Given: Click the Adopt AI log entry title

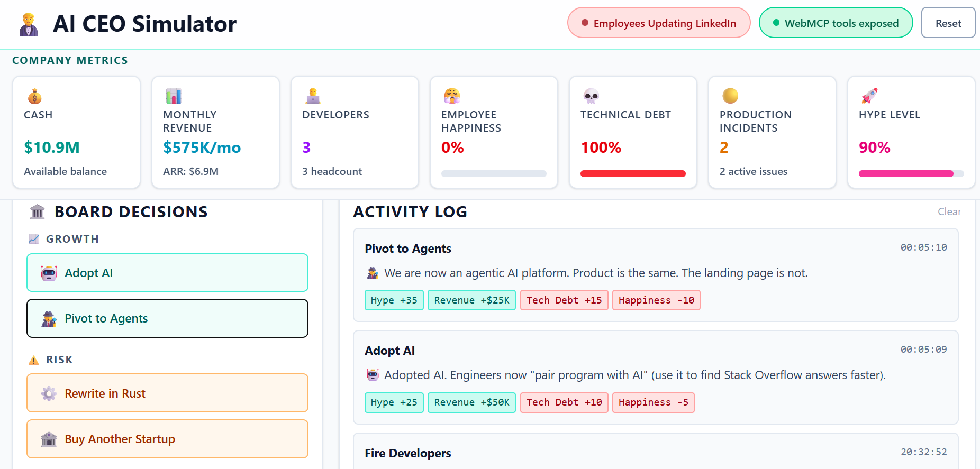Looking at the screenshot, I should (x=390, y=351).
